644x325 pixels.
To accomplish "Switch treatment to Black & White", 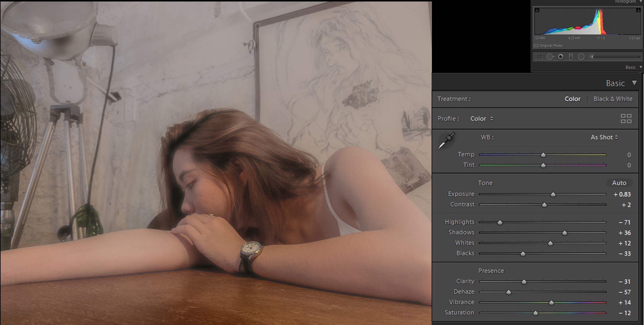I will pyautogui.click(x=613, y=99).
